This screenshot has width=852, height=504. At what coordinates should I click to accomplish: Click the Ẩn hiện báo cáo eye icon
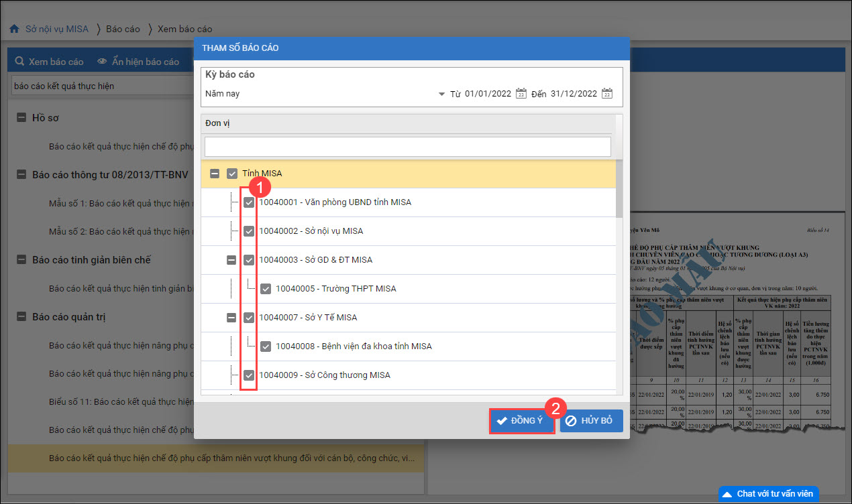(102, 62)
